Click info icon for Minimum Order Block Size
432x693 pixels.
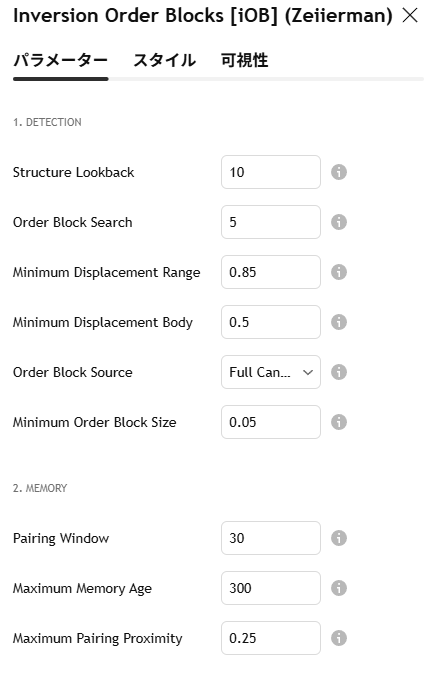pyautogui.click(x=339, y=422)
